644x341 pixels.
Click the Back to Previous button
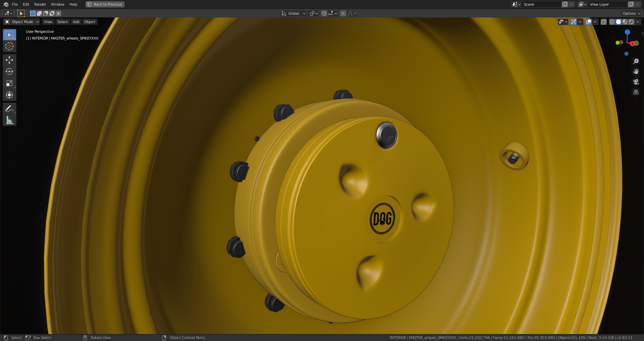point(105,4)
